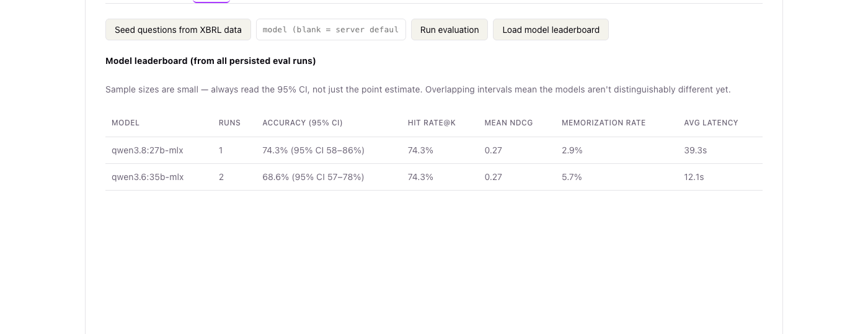Click MEMORIZATION RATE column header
The height and width of the screenshot is (334, 868).
click(x=603, y=123)
